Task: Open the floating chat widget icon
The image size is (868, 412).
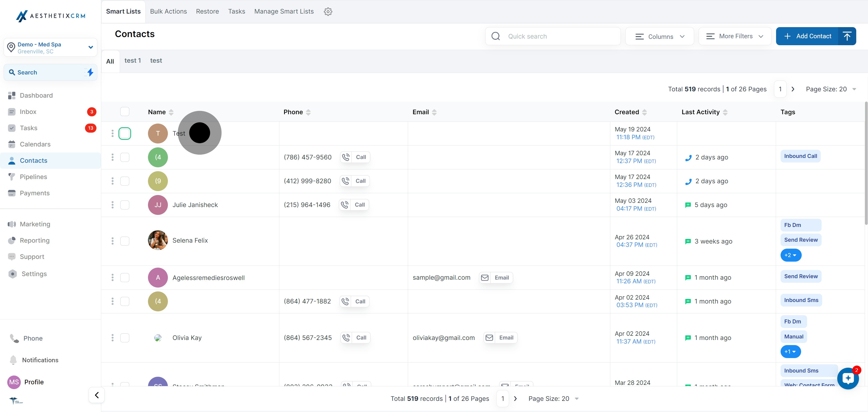Action: click(848, 378)
